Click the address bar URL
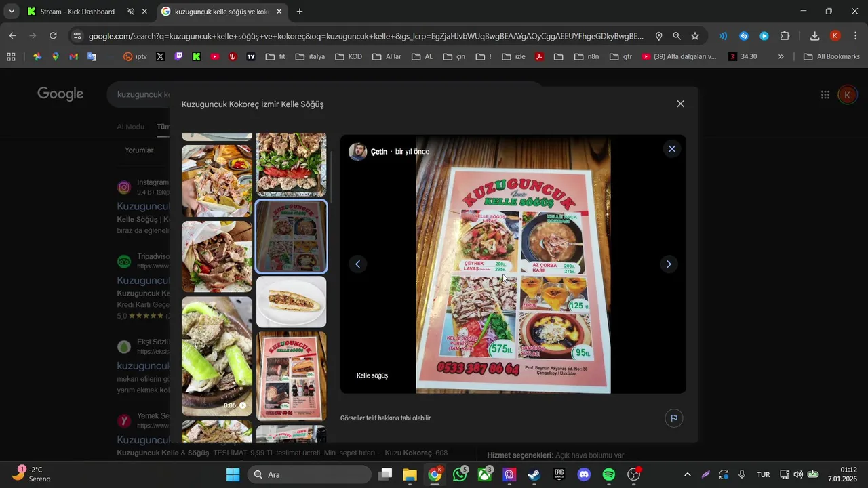868x488 pixels. 366,36
